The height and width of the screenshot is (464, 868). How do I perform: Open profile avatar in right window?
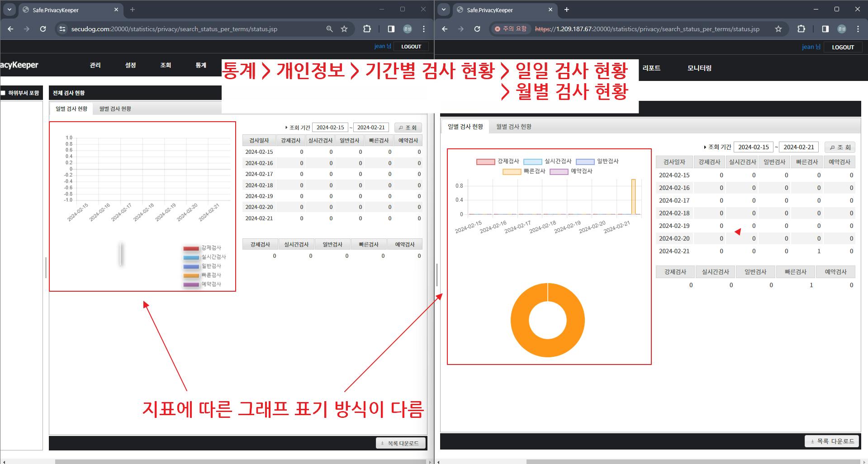point(842,29)
